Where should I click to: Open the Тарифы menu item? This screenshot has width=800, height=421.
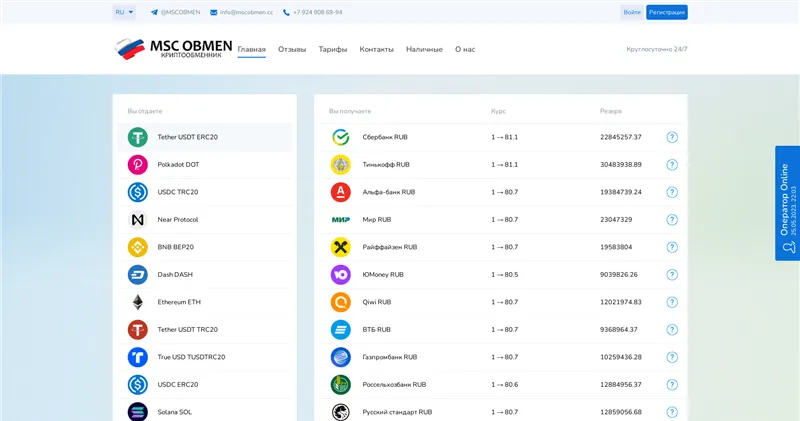[x=333, y=49]
